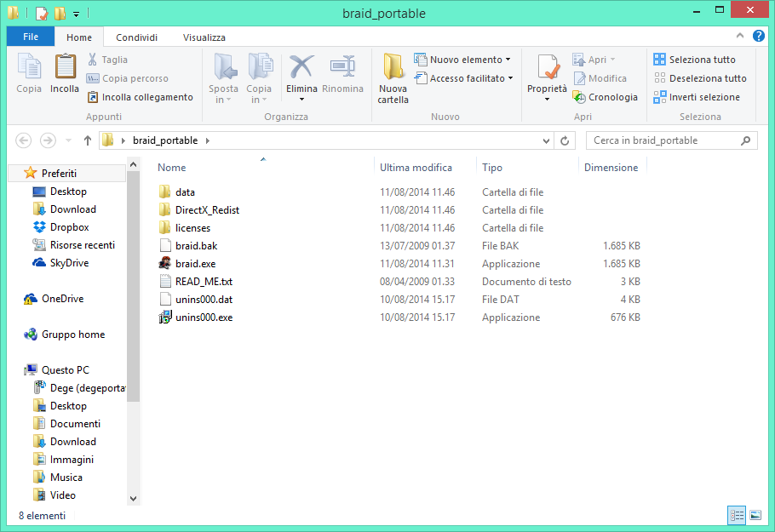This screenshot has width=775, height=532.
Task: Click the Incolla icon to paste
Action: [65, 75]
